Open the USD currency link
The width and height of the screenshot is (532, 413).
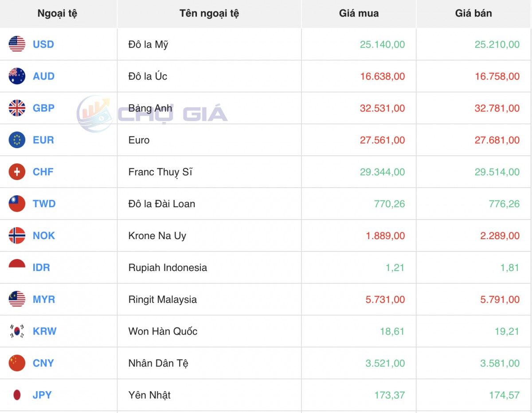43,44
